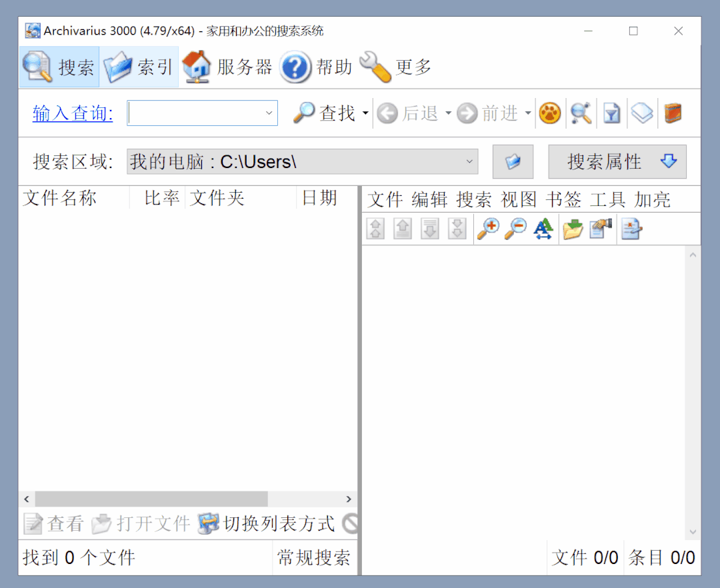Image resolution: width=720 pixels, height=588 pixels.
Task: Open the viewer 编辑 menu
Action: [430, 200]
